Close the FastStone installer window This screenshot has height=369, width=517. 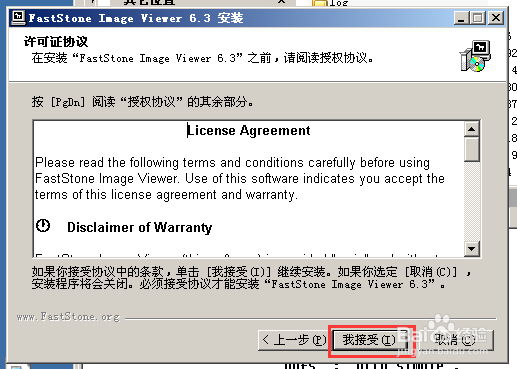coord(496,18)
